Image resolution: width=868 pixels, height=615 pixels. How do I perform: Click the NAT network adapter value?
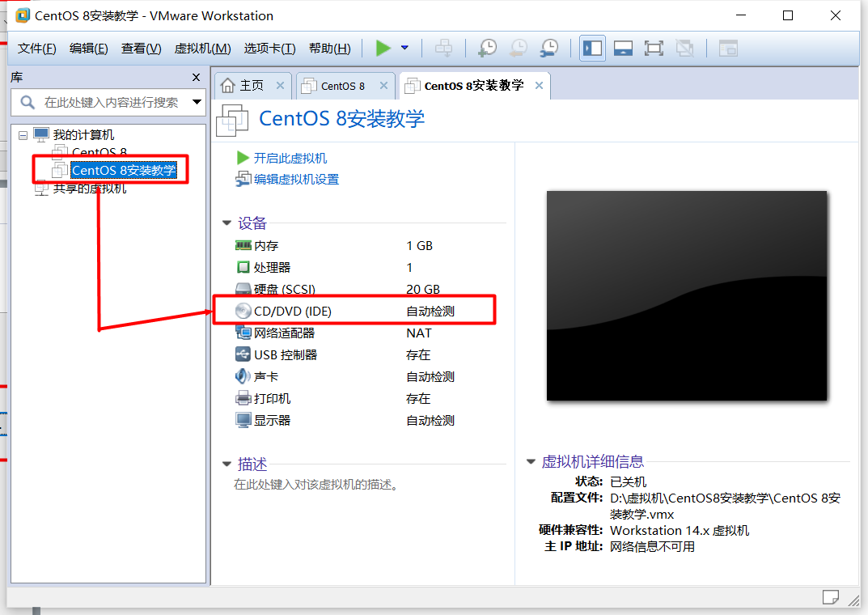418,333
